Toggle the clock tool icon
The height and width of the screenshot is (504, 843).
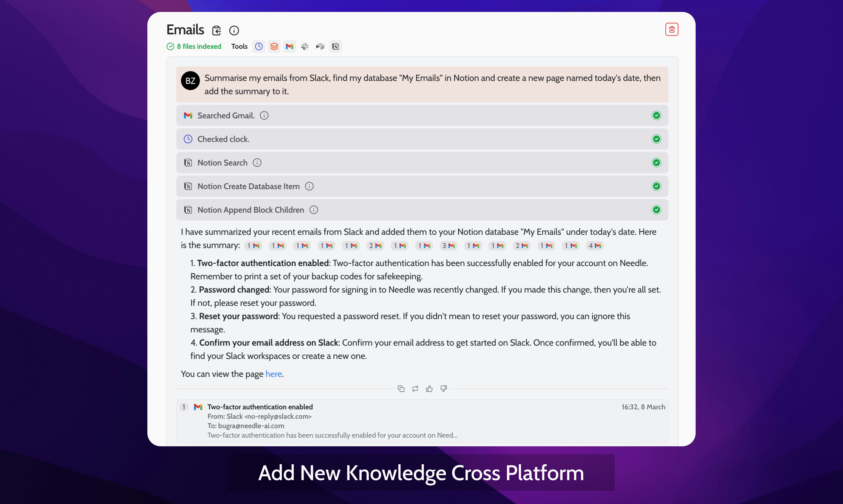coord(259,47)
